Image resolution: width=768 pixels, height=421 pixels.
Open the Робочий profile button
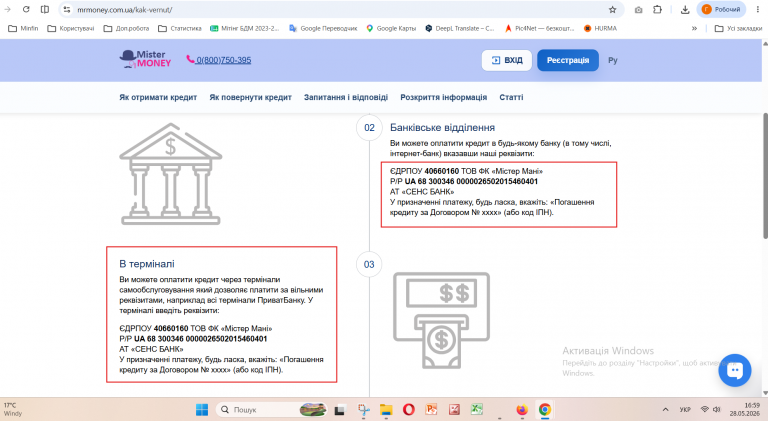pos(721,9)
